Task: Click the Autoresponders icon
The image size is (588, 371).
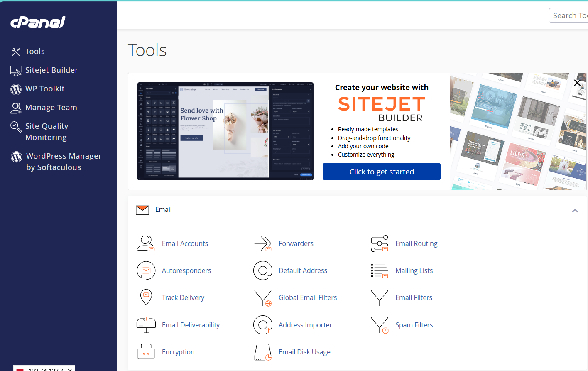Action: click(146, 270)
